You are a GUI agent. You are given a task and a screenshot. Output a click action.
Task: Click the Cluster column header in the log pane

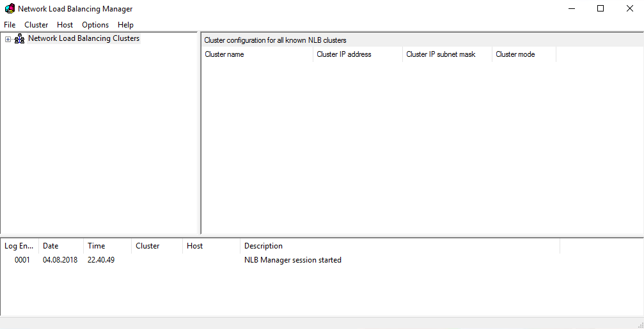(156, 246)
